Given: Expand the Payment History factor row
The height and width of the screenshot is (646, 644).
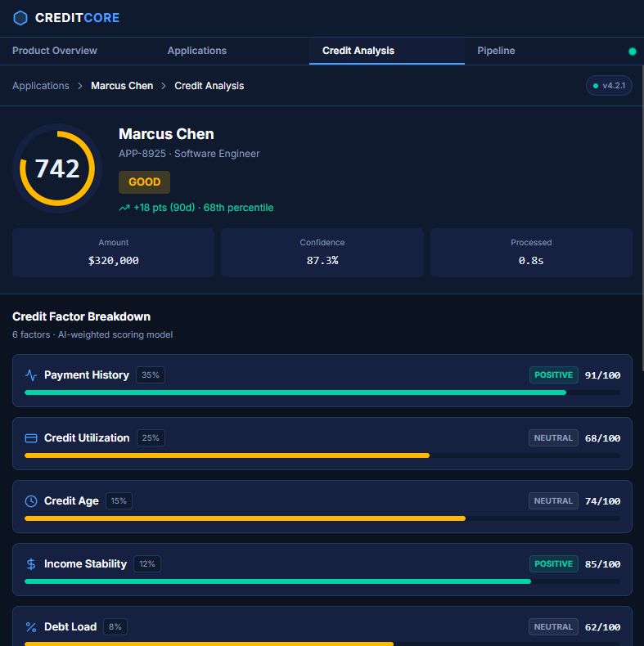Looking at the screenshot, I should click(322, 375).
